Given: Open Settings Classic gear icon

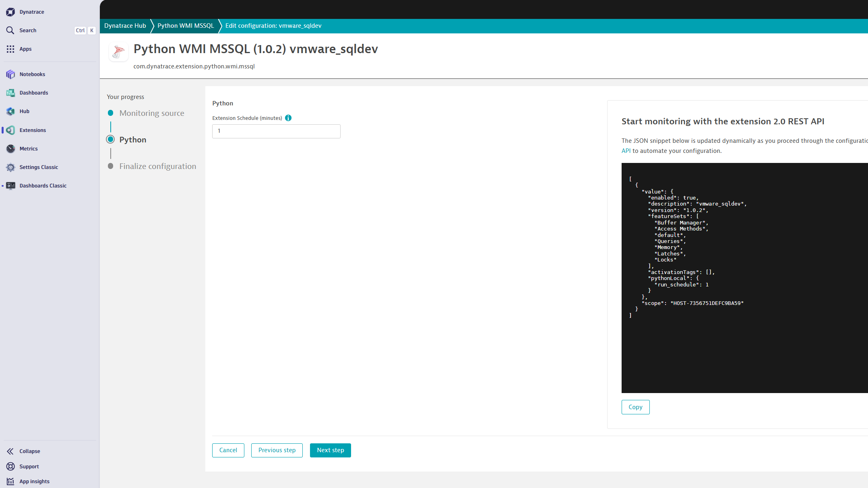Looking at the screenshot, I should 10,167.
